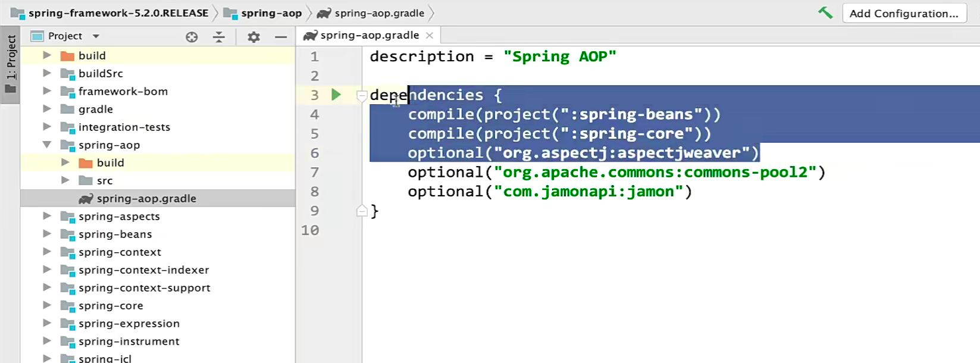Click spring-aop in the breadcrumb bar
Screen dimensions: 980x363
coord(271,13)
